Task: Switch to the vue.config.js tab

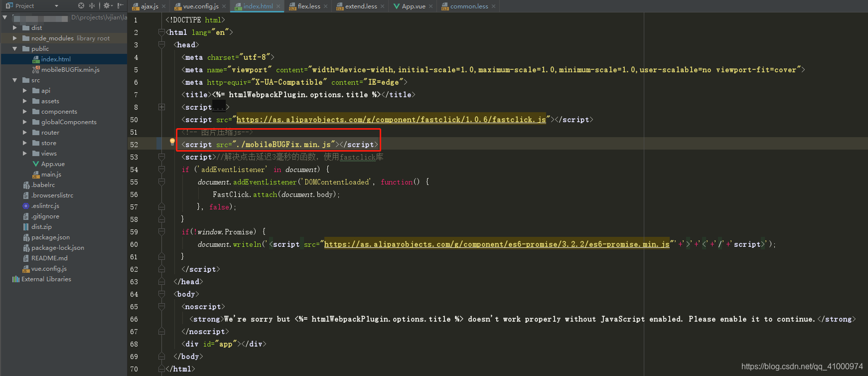Action: coord(200,6)
